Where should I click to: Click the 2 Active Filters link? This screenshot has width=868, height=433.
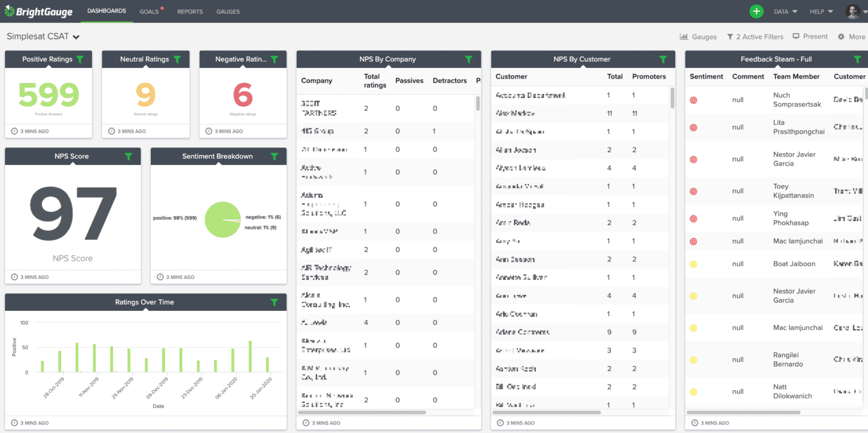(755, 36)
